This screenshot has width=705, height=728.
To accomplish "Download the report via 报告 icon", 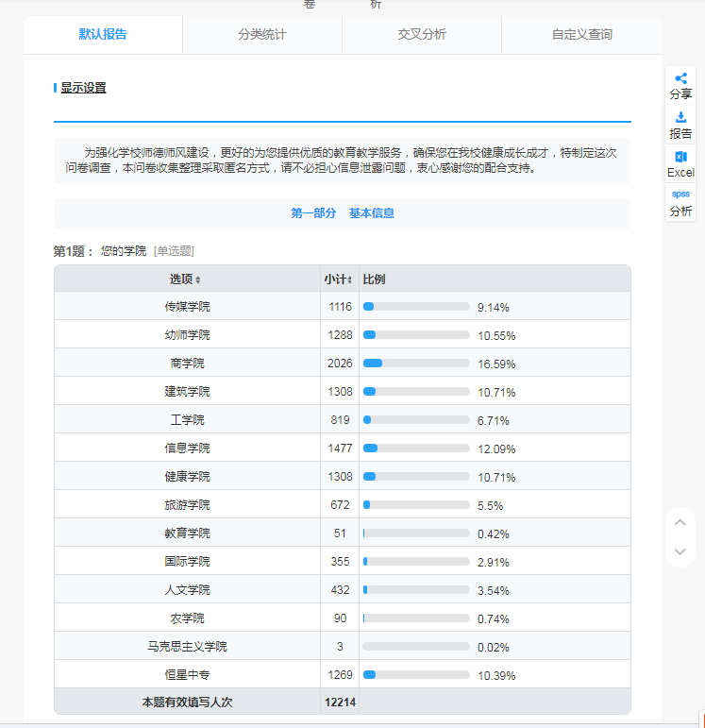I will click(680, 125).
